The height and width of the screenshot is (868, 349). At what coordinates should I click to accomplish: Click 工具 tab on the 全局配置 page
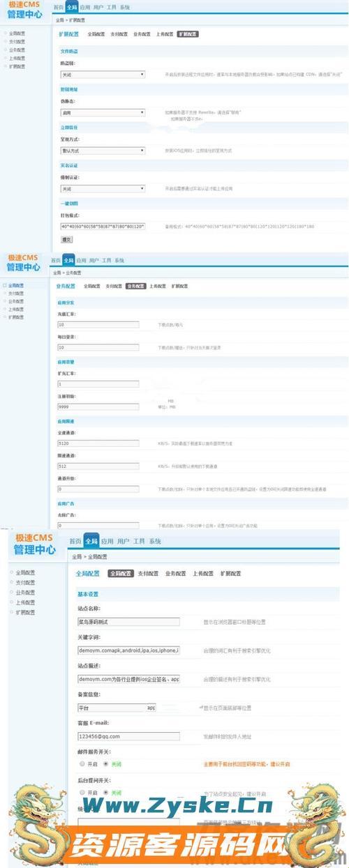click(139, 541)
